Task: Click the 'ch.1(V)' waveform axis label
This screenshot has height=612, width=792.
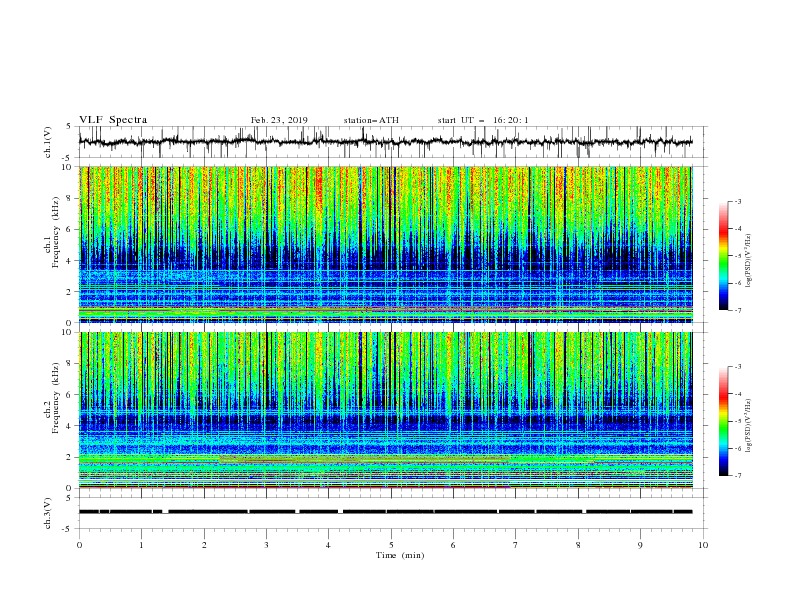Action: click(48, 142)
